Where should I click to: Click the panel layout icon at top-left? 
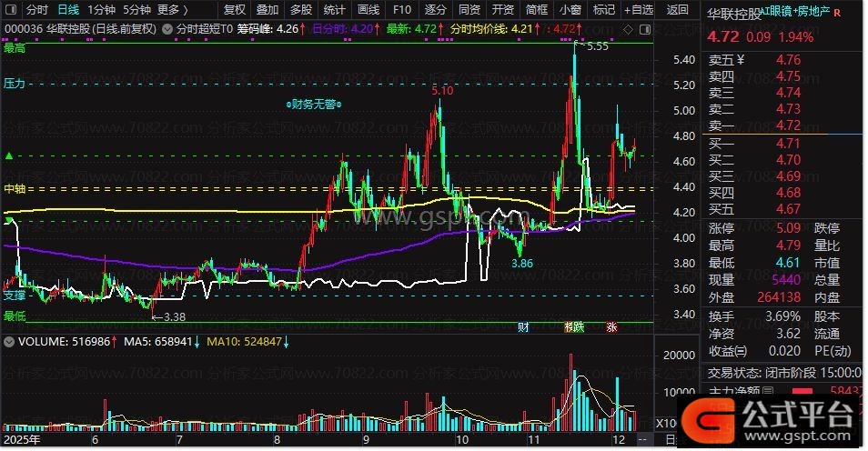click(10, 11)
